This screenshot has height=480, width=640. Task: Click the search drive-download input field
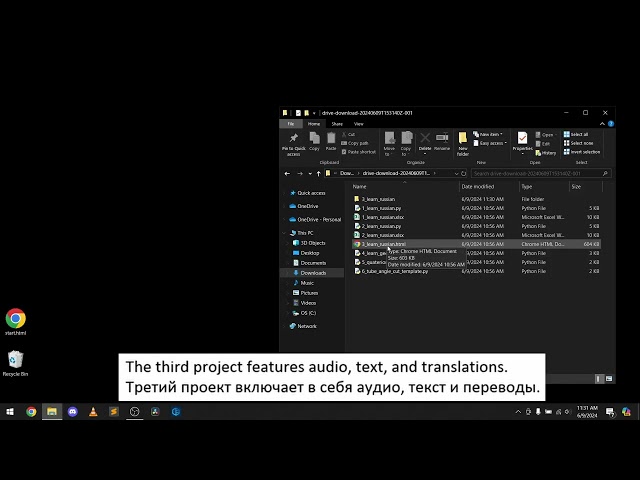pyautogui.click(x=541, y=173)
